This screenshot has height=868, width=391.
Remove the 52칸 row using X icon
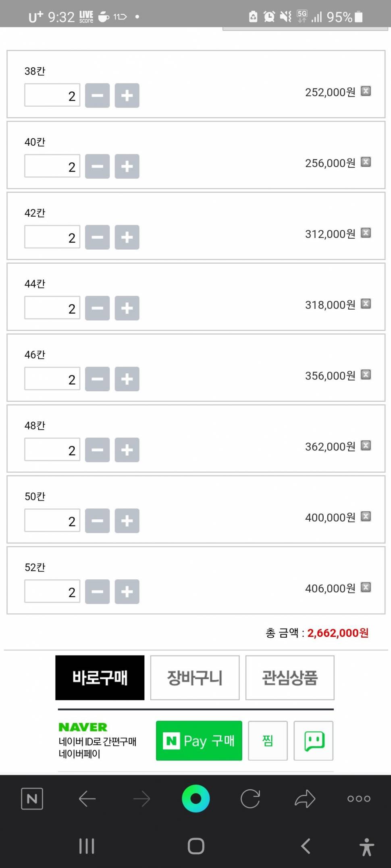pos(366,587)
